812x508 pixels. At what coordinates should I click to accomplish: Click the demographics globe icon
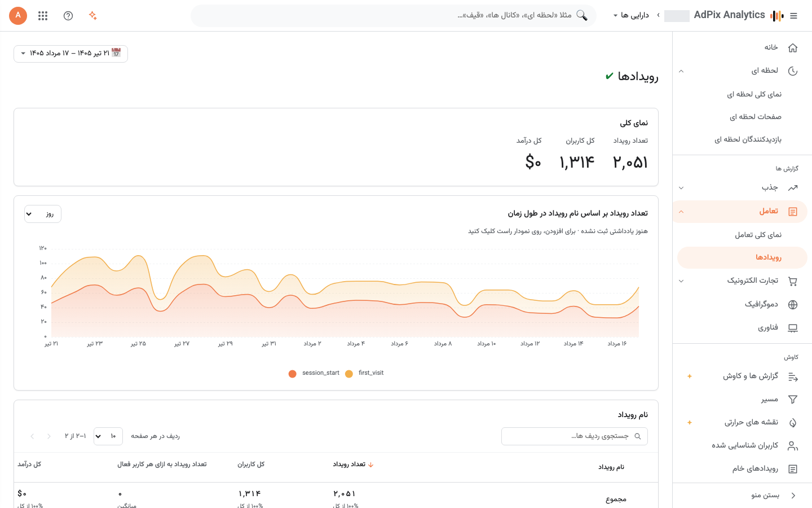click(793, 305)
